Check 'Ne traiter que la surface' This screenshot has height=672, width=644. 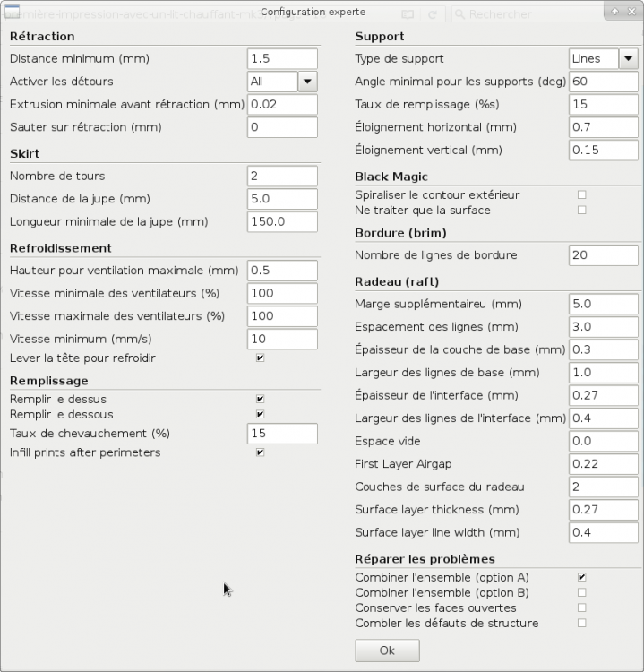pyautogui.click(x=582, y=210)
